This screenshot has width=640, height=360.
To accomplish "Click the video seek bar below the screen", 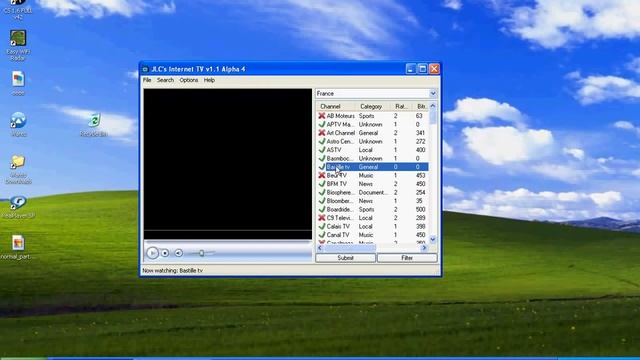I will (x=227, y=241).
